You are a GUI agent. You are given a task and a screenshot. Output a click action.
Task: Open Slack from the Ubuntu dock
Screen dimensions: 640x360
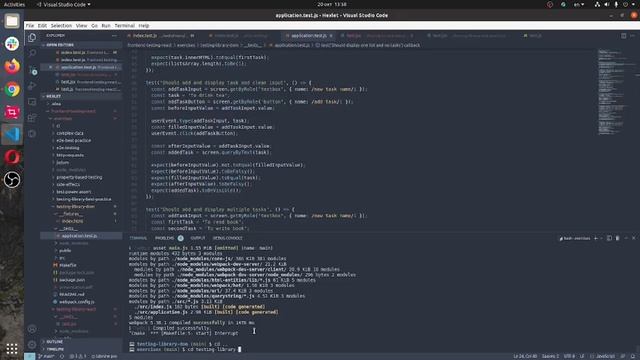point(12,44)
